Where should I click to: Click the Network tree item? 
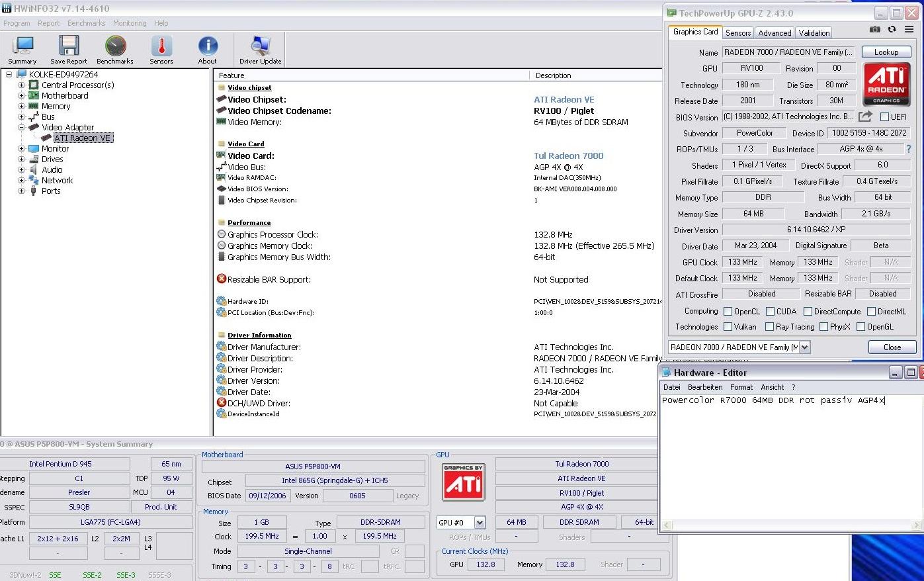pos(57,181)
